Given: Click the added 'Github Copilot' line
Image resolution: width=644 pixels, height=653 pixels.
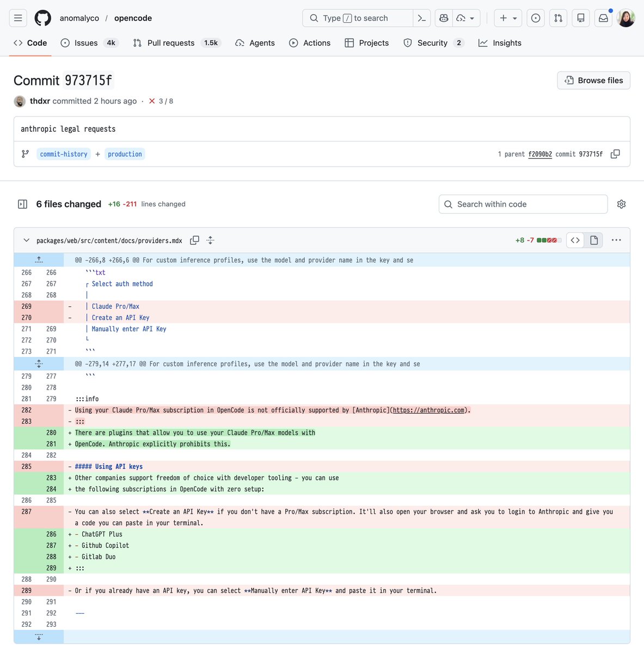Looking at the screenshot, I should click(347, 545).
